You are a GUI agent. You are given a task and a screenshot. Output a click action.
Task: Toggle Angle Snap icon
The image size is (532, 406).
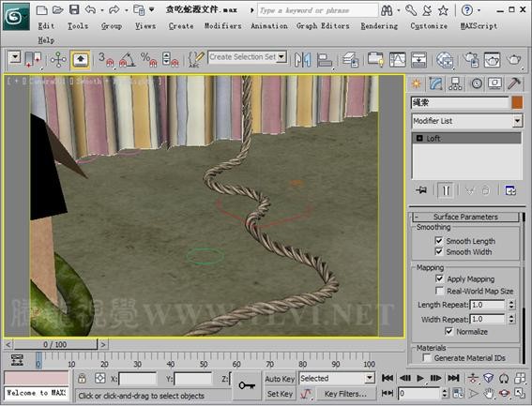tap(127, 60)
